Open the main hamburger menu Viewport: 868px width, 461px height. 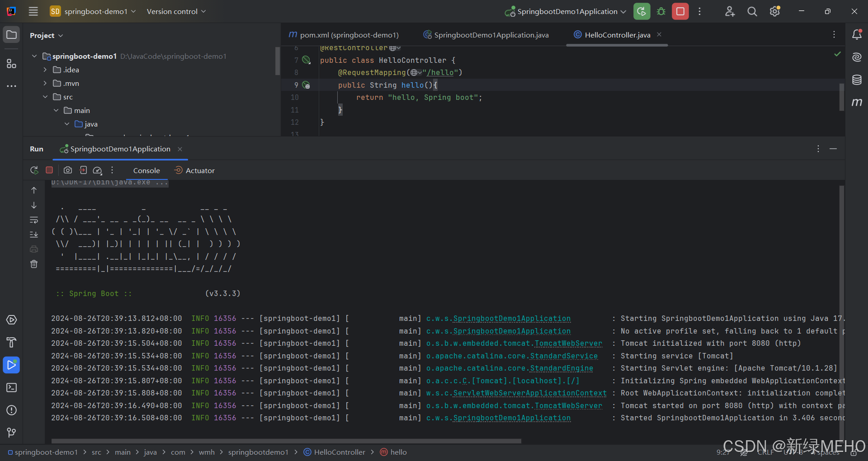[x=33, y=11]
